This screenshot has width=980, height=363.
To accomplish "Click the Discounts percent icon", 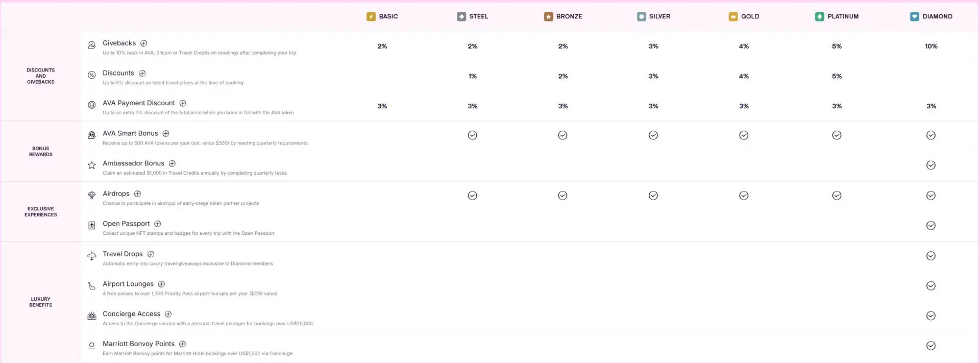I will point(92,75).
